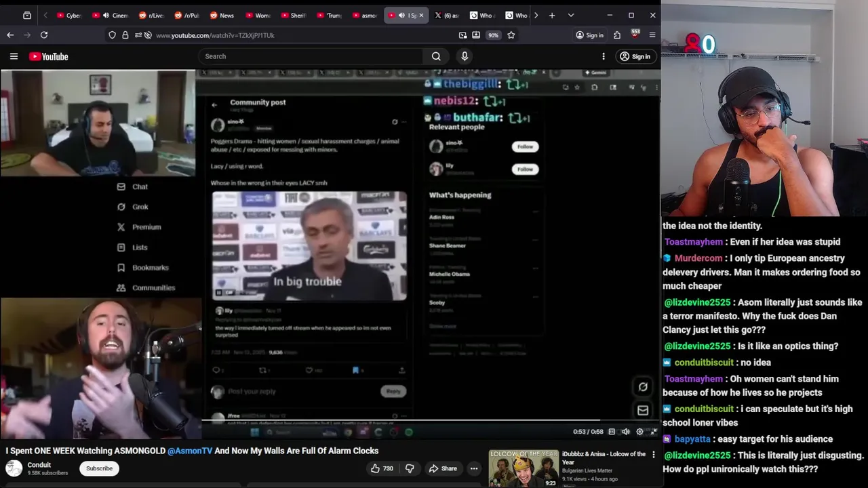Expand the list all tabs dropdown

pos(571,15)
